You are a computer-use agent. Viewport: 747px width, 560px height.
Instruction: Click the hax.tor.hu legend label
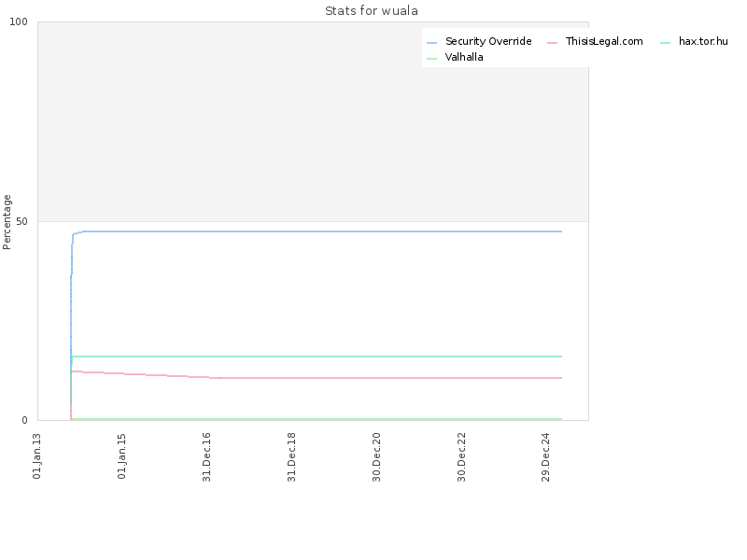(x=703, y=41)
